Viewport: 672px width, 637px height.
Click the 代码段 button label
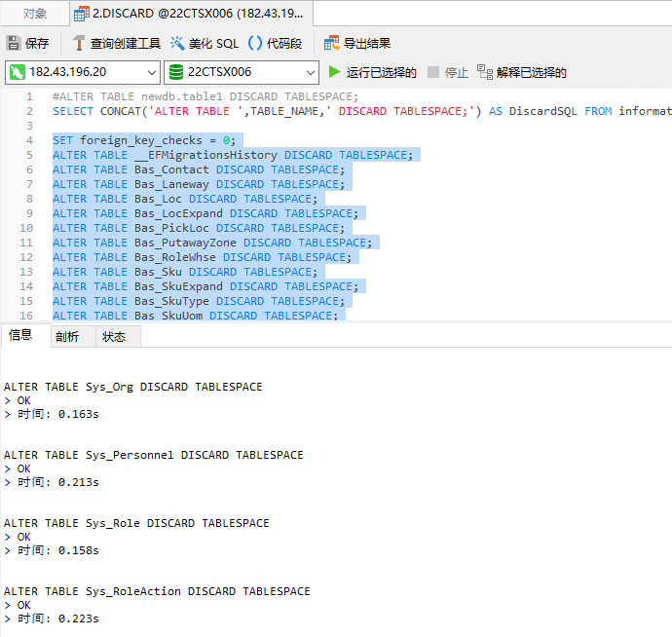284,43
